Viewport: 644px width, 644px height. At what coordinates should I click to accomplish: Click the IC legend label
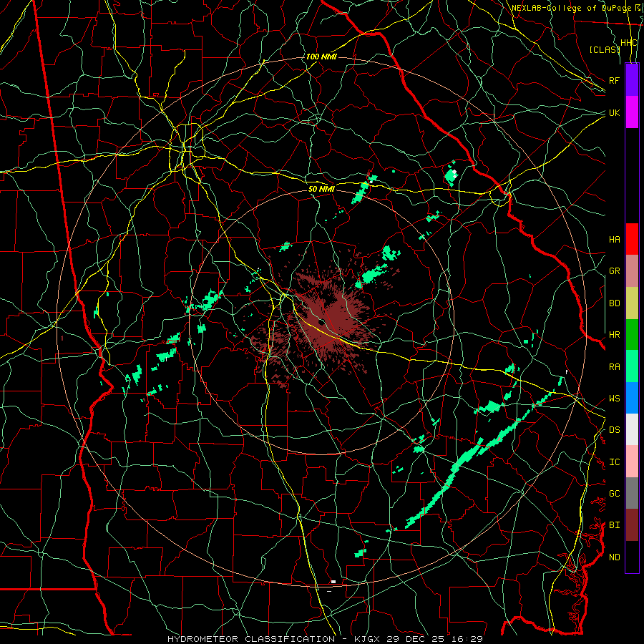coord(615,462)
